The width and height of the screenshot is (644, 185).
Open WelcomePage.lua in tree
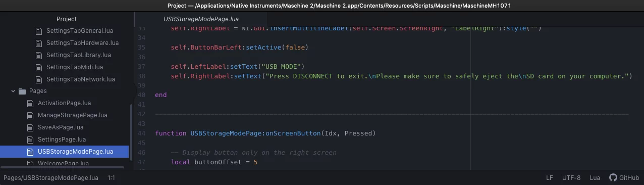(63, 164)
